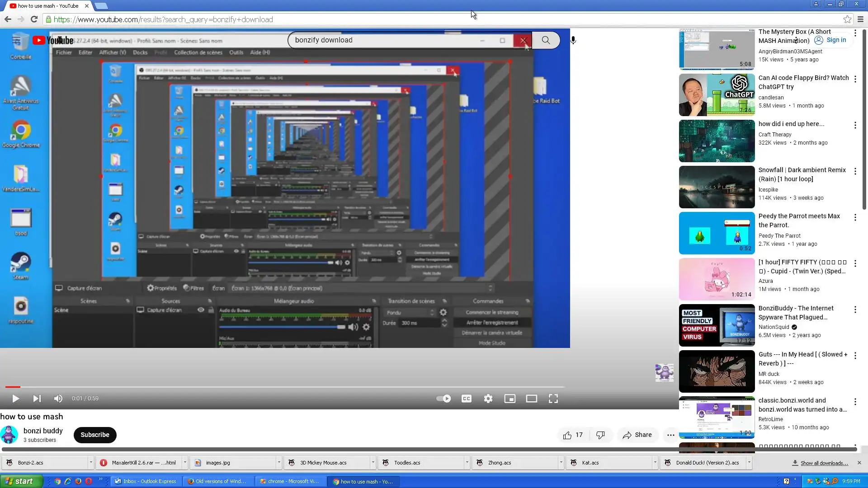Expand options for Bonzi-2.acs download
Viewport: 868px width, 488px height.
(x=91, y=463)
